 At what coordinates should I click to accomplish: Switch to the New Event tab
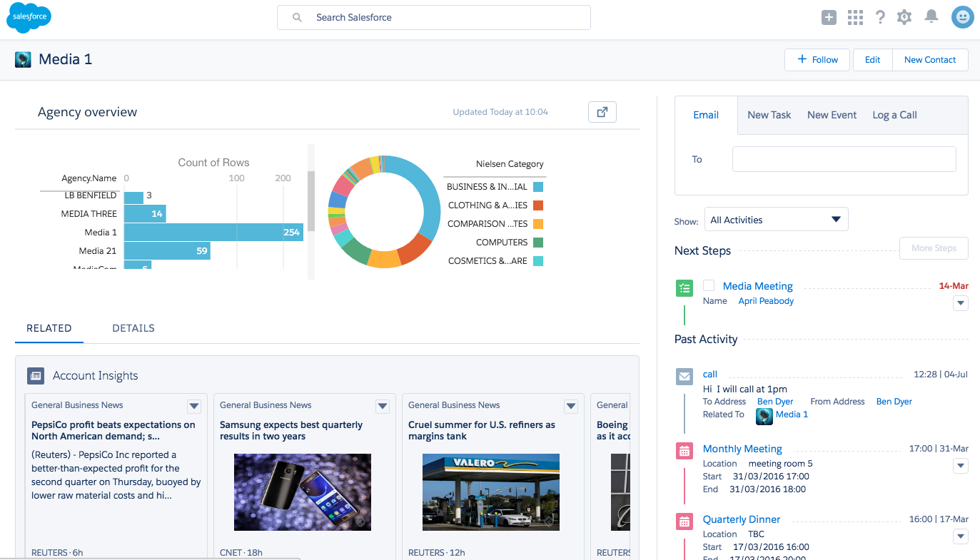(832, 115)
